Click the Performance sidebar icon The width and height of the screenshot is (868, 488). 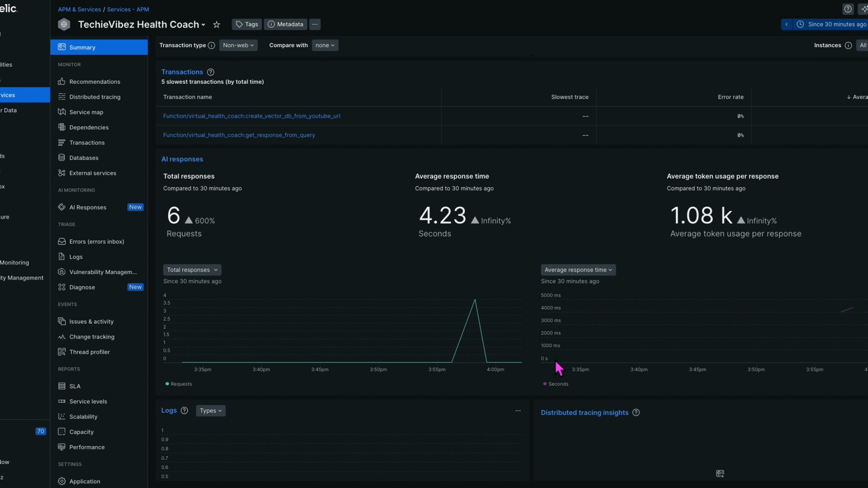(62, 447)
